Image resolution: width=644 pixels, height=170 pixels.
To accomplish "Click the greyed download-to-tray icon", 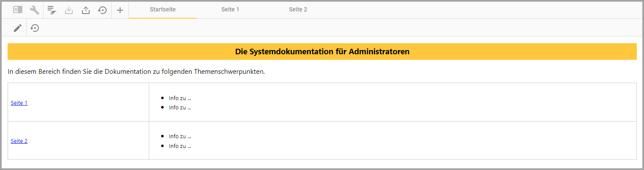I will click(69, 10).
